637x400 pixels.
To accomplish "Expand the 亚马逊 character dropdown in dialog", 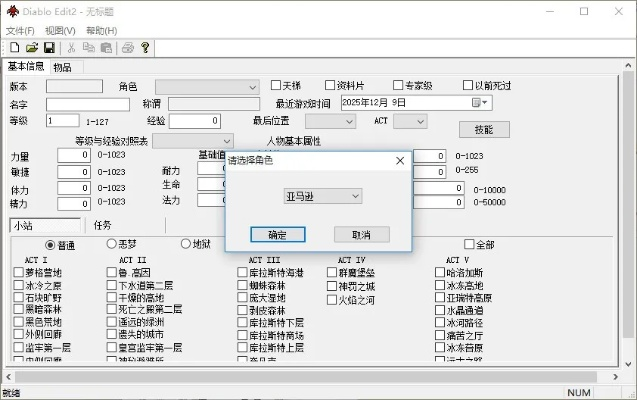I will [x=323, y=197].
